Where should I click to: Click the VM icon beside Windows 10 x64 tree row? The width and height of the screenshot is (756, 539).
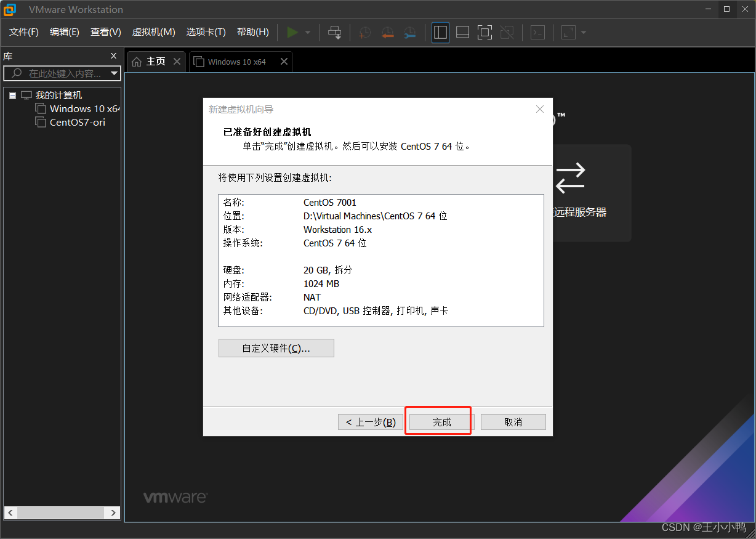click(41, 108)
